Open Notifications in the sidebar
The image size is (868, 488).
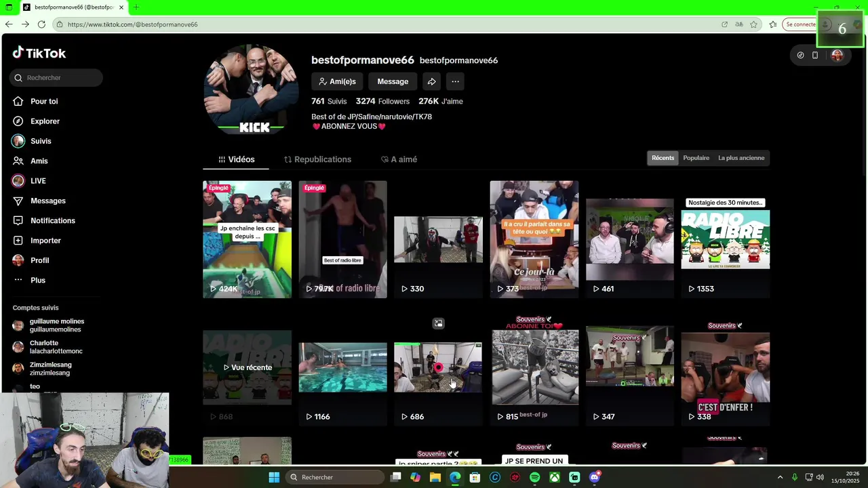pyautogui.click(x=52, y=220)
